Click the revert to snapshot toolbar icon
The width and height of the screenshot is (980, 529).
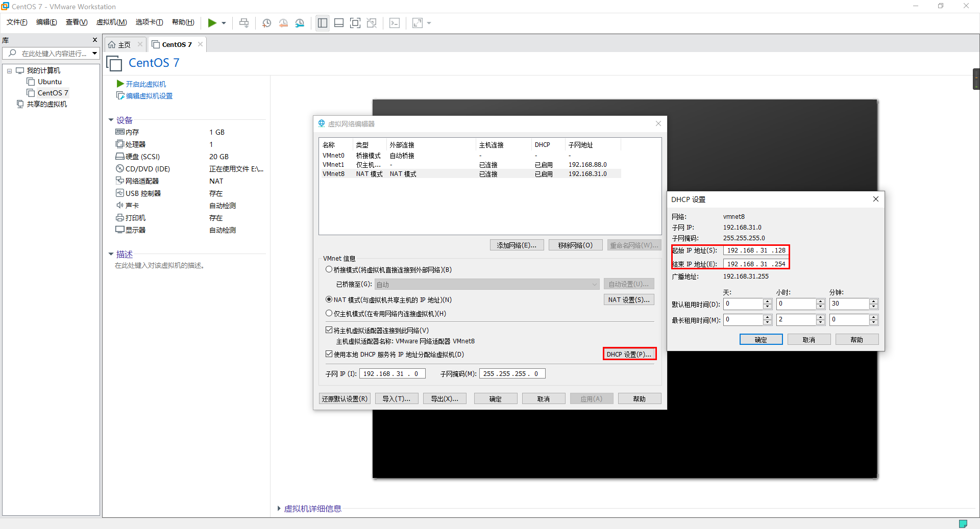click(283, 23)
